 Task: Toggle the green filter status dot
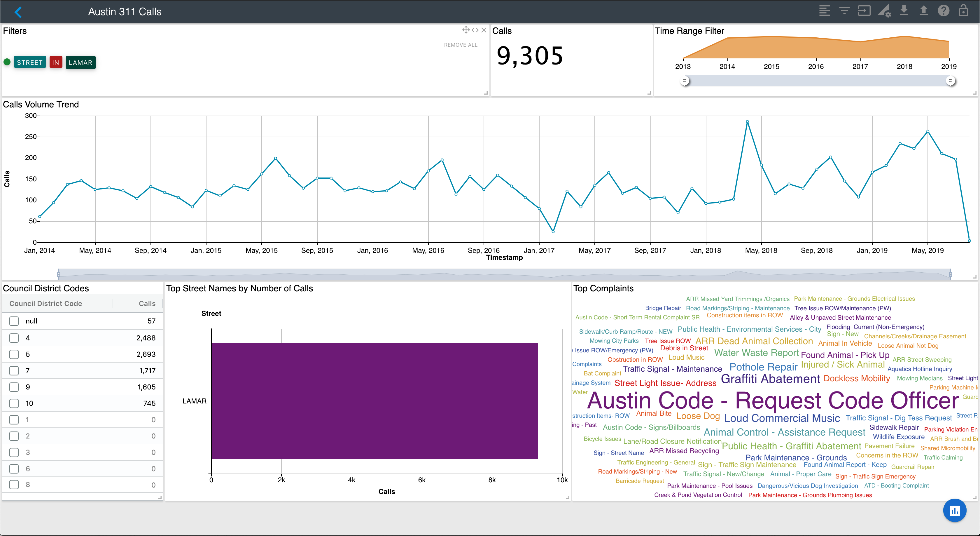pos(7,62)
